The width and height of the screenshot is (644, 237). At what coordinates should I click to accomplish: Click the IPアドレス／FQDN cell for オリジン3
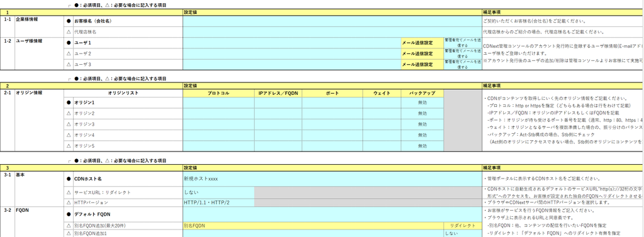[x=278, y=124]
